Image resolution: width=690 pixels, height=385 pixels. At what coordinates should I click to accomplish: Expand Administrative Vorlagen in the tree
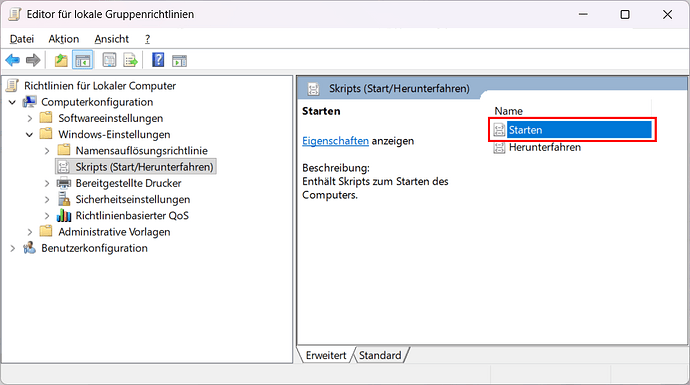[x=29, y=232]
